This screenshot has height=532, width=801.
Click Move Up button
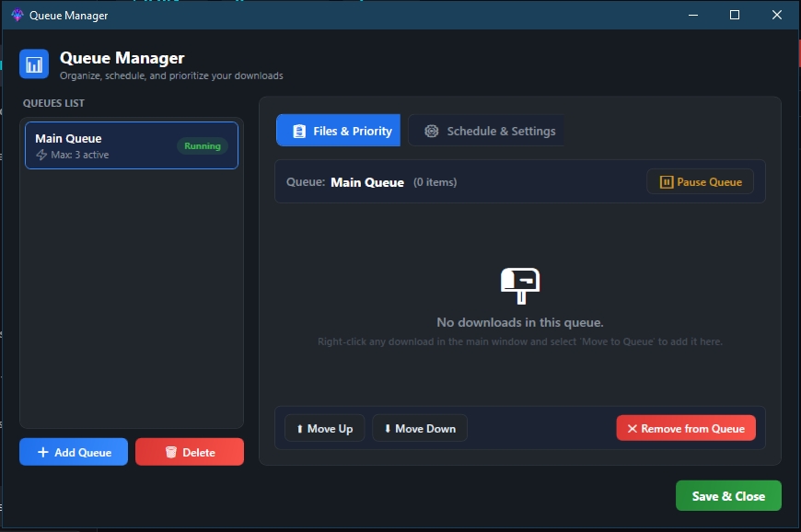click(324, 428)
